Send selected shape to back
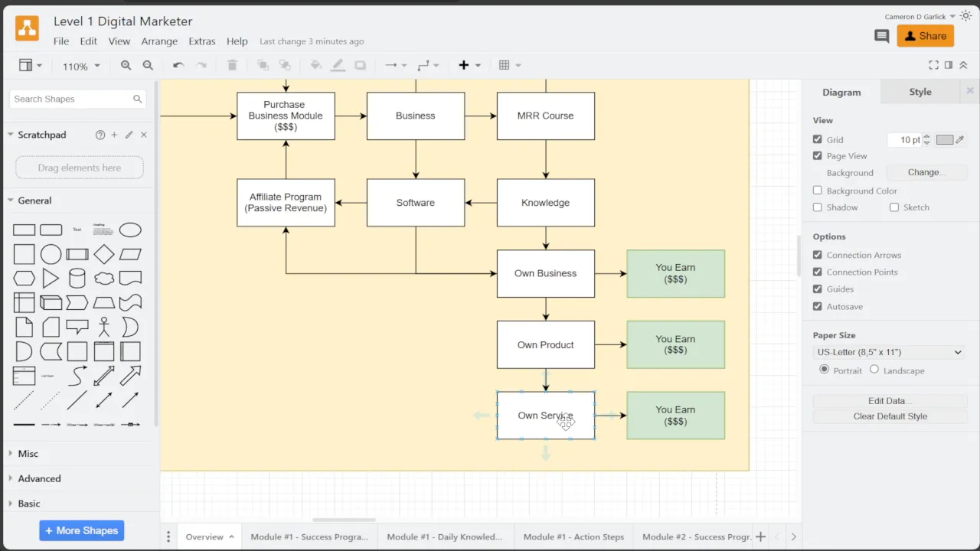980x551 pixels. pos(285,66)
